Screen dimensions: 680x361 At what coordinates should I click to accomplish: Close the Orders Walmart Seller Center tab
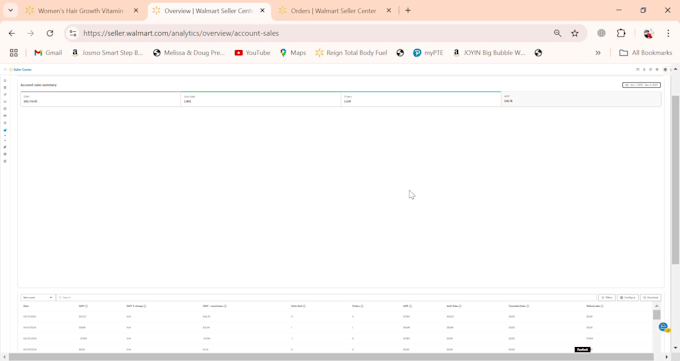[389, 10]
